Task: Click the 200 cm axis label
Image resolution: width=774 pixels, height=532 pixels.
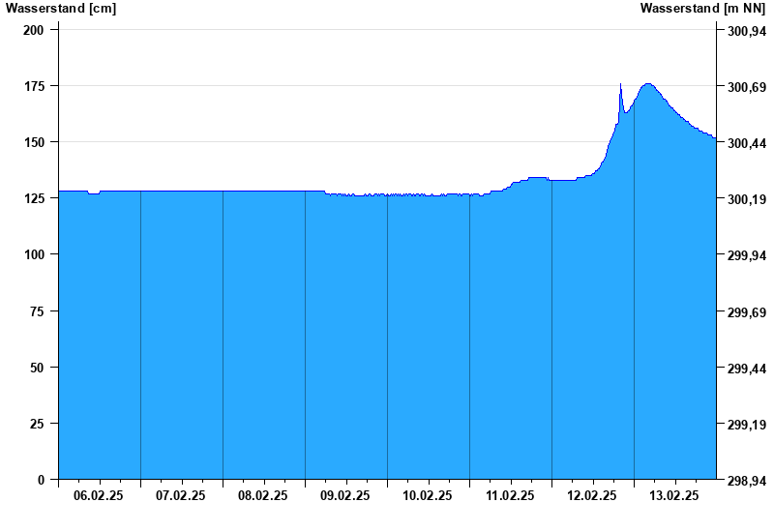Action: pos(34,30)
